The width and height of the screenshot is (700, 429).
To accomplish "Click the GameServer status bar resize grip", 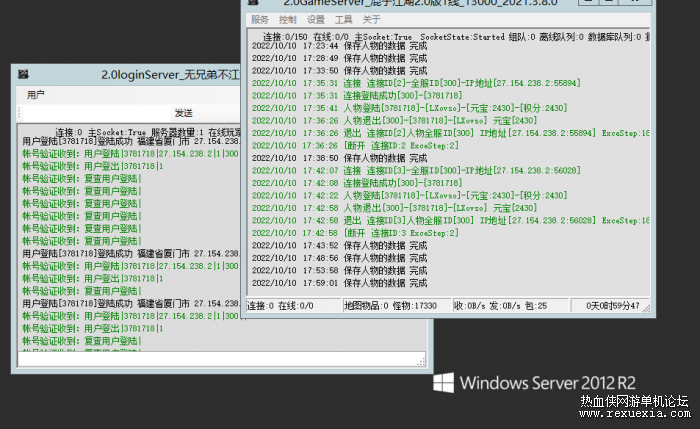I will pos(646,308).
